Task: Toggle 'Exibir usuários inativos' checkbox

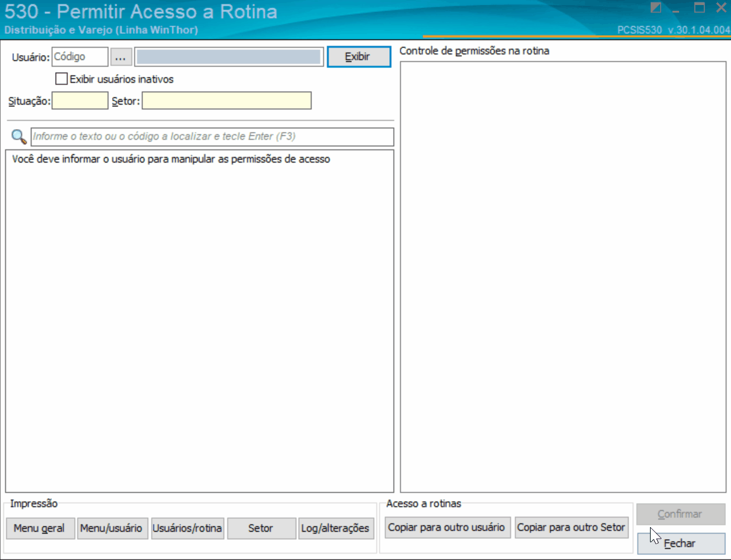Action: click(x=61, y=79)
